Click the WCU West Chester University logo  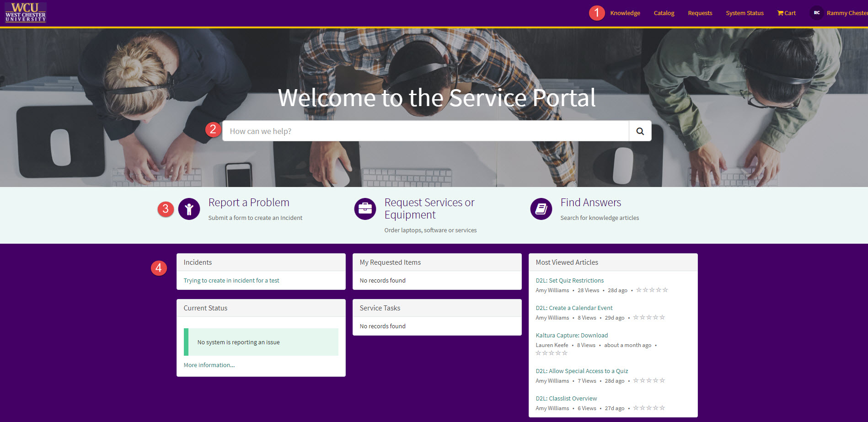[x=26, y=12]
